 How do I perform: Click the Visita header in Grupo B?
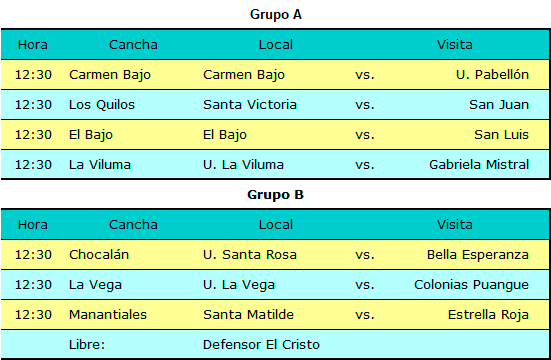pyautogui.click(x=454, y=225)
